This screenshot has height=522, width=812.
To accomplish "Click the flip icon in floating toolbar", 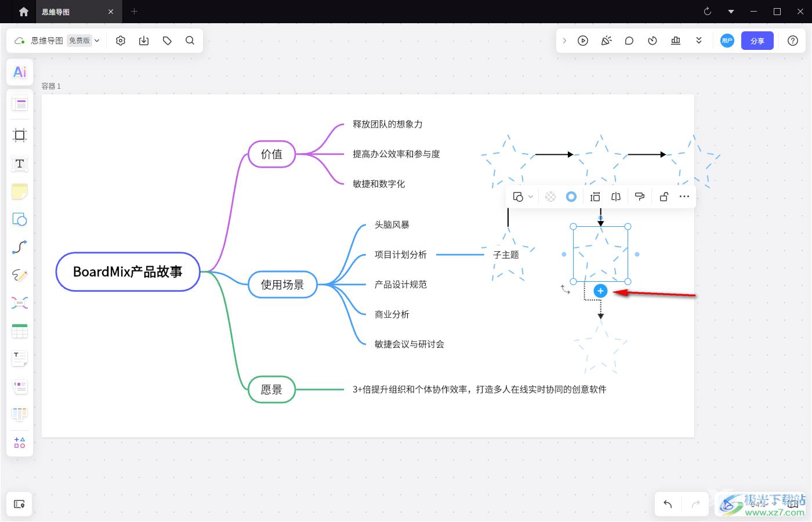I will [x=616, y=197].
